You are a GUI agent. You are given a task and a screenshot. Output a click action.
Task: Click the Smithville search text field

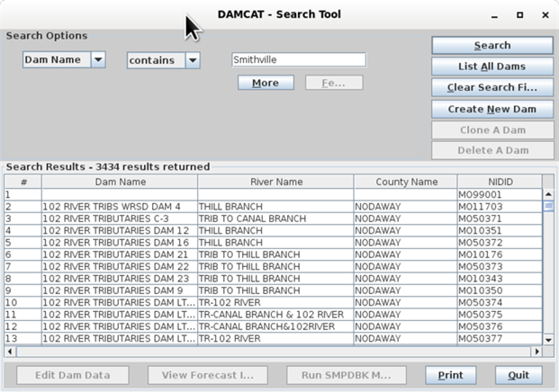pyautogui.click(x=299, y=60)
